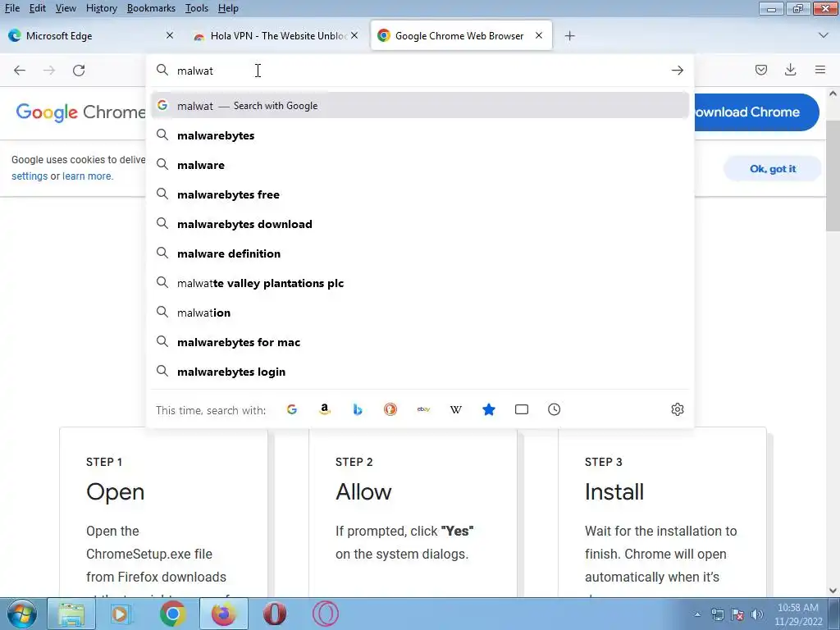Search this time with Google icon
840x630 pixels.
coord(292,410)
